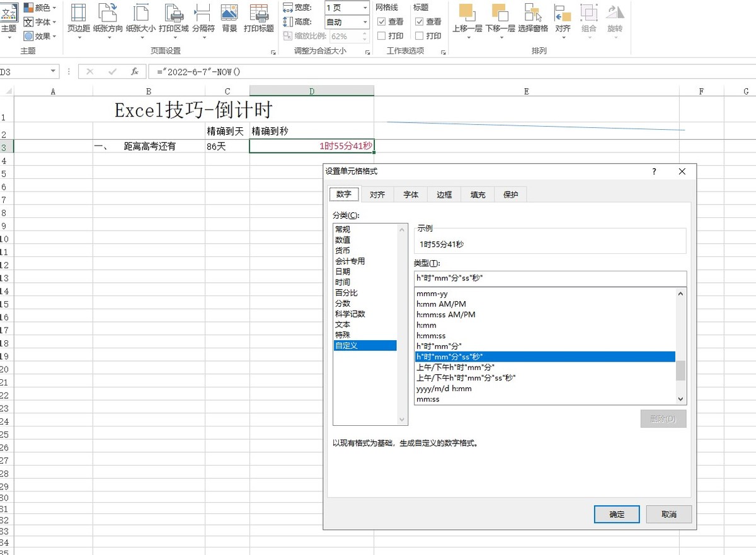Click the dialog help question mark
756x555 pixels.
click(654, 171)
